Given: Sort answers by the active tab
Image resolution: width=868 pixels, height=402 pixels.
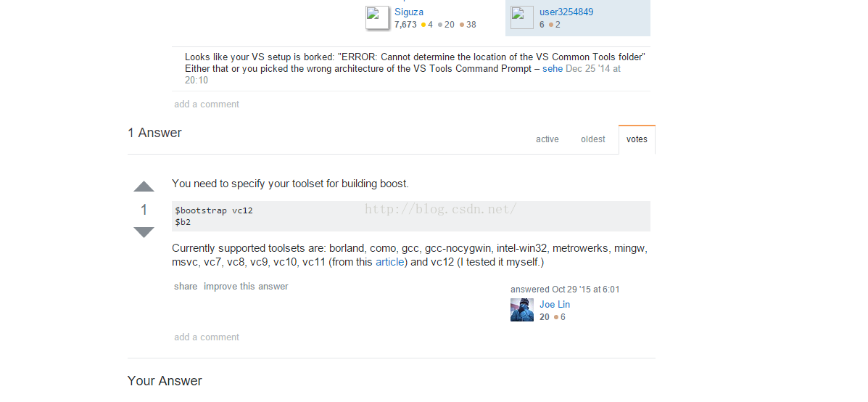Looking at the screenshot, I should coord(547,139).
